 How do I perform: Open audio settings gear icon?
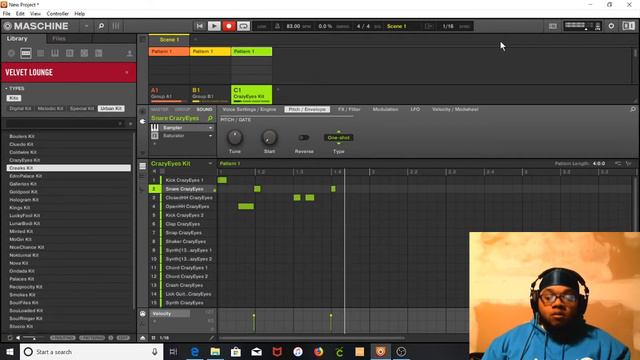611,26
